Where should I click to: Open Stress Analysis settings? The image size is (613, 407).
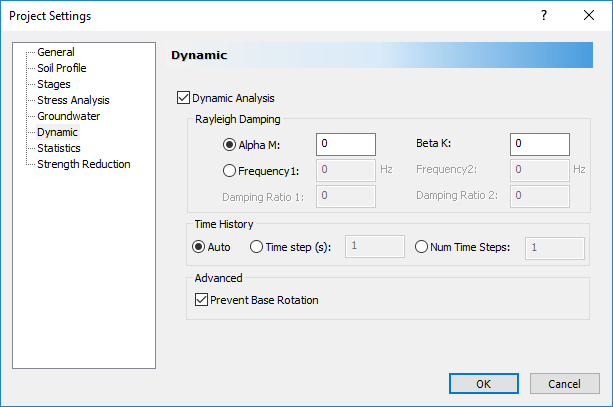coord(73,100)
